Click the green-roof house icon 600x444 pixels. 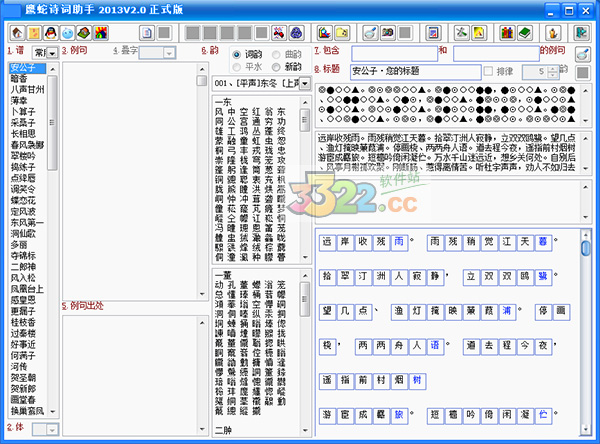84,33
